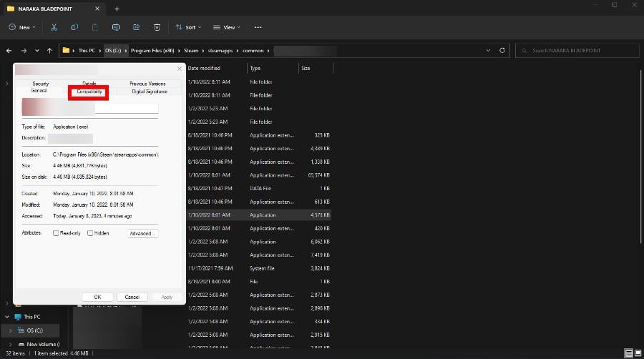Click common in the address path
The image size is (644, 359).
click(x=253, y=51)
